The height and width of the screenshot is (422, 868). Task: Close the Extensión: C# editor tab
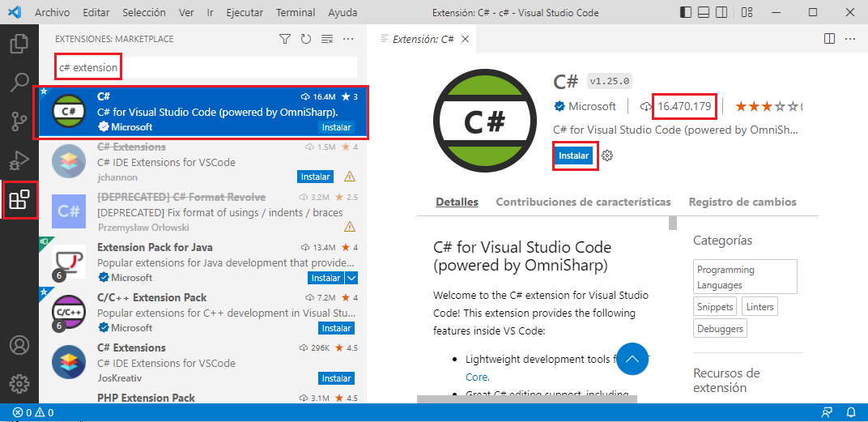click(x=465, y=39)
